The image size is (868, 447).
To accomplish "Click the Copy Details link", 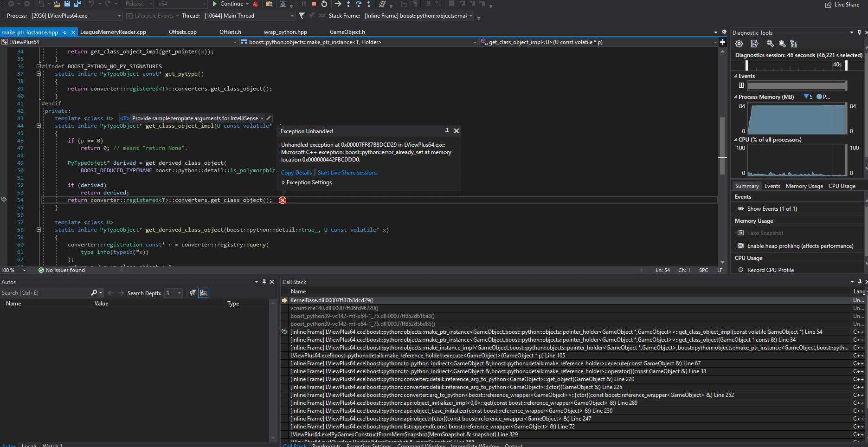I will pyautogui.click(x=296, y=173).
